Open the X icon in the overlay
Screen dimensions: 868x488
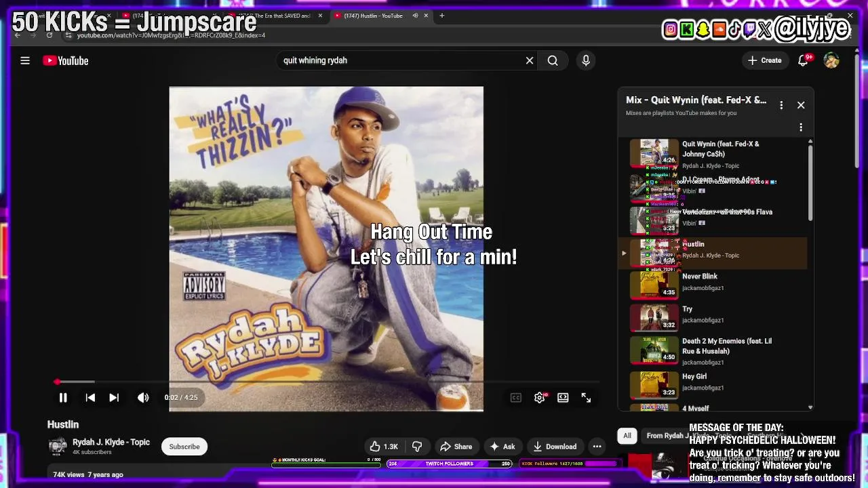click(766, 29)
